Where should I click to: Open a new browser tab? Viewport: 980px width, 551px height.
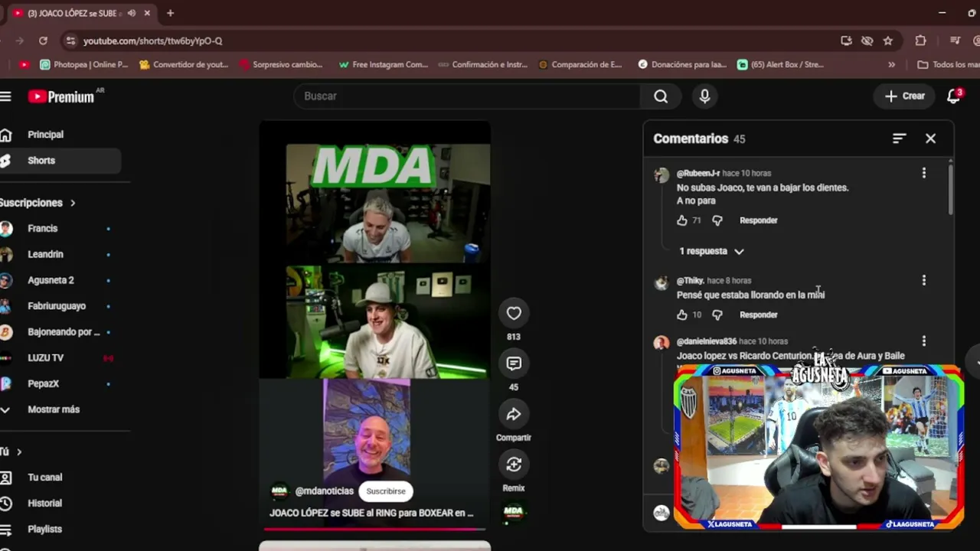tap(170, 13)
